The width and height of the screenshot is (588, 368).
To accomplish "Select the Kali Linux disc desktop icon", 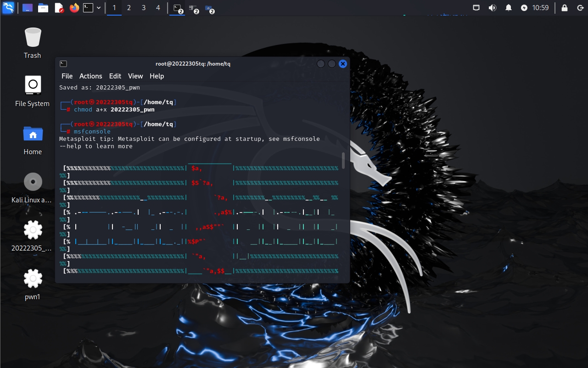I will point(33,188).
